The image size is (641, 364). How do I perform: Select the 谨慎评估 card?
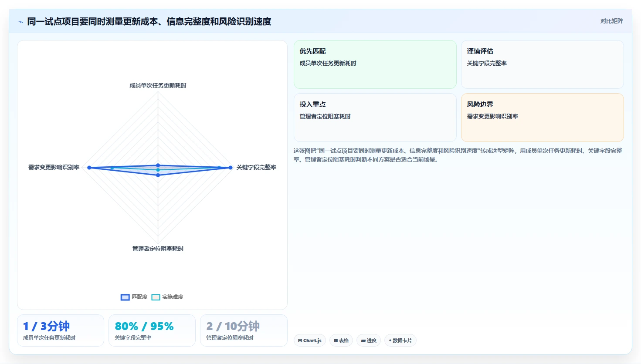(x=542, y=64)
